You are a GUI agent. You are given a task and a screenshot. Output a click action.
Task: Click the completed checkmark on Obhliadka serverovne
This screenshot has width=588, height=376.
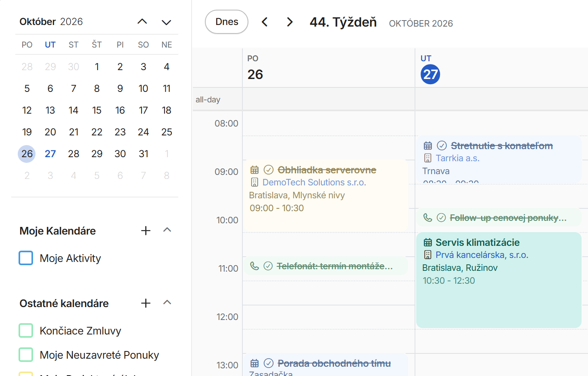(269, 170)
